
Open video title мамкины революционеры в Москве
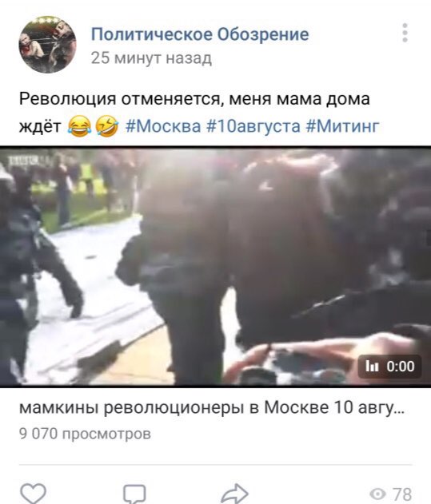click(212, 407)
